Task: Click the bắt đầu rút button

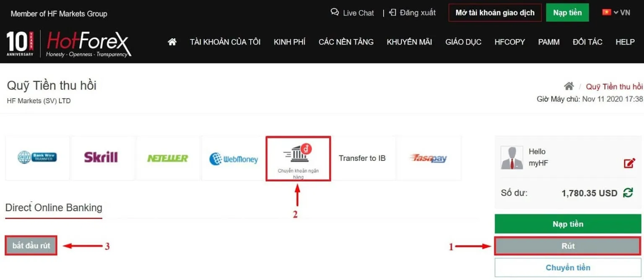Action: coord(31,246)
